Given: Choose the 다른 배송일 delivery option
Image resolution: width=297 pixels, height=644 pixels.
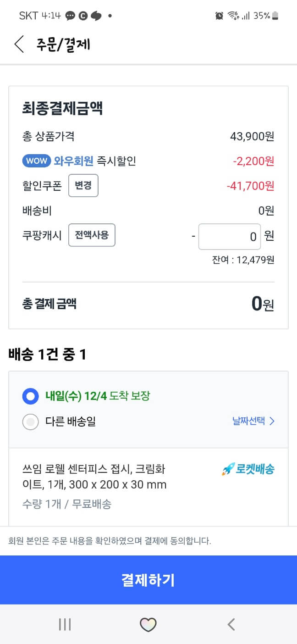Looking at the screenshot, I should (x=30, y=421).
